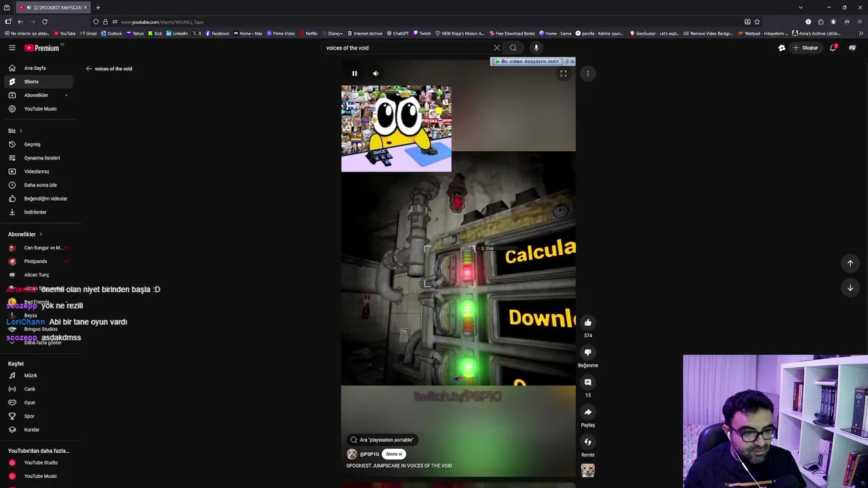Expand the Siz section chevron
Screen dimensions: 868x488
tap(21, 131)
